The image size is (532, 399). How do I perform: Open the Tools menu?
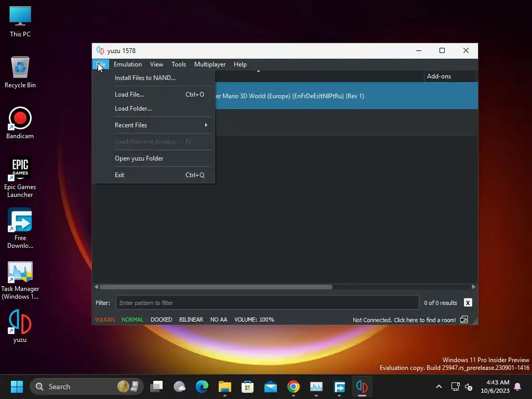(x=179, y=64)
